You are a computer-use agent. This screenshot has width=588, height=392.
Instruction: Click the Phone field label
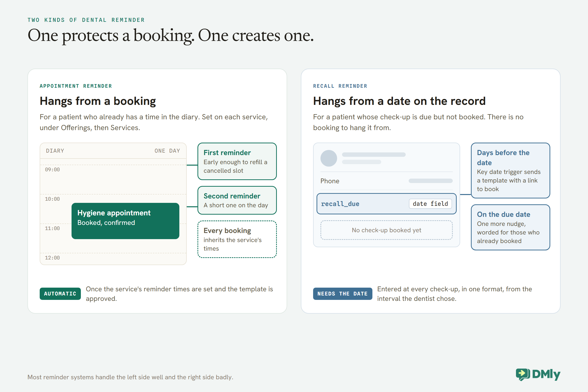pyautogui.click(x=330, y=181)
